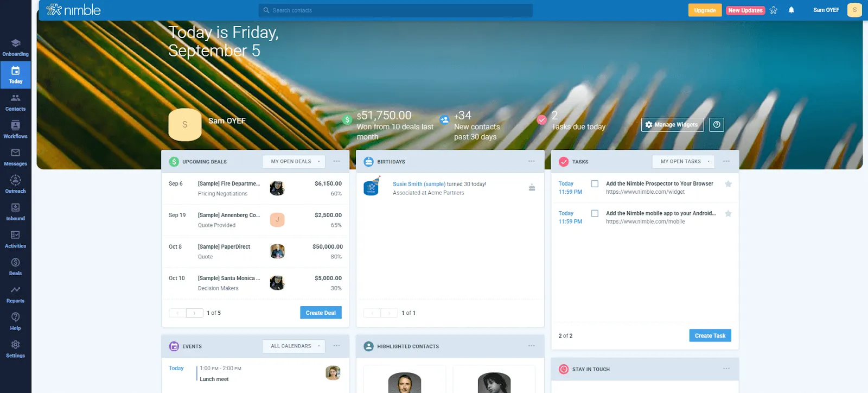Open Highlighted Contacts widget three-dot menu
Viewport: 868px width, 393px height.
click(532, 346)
